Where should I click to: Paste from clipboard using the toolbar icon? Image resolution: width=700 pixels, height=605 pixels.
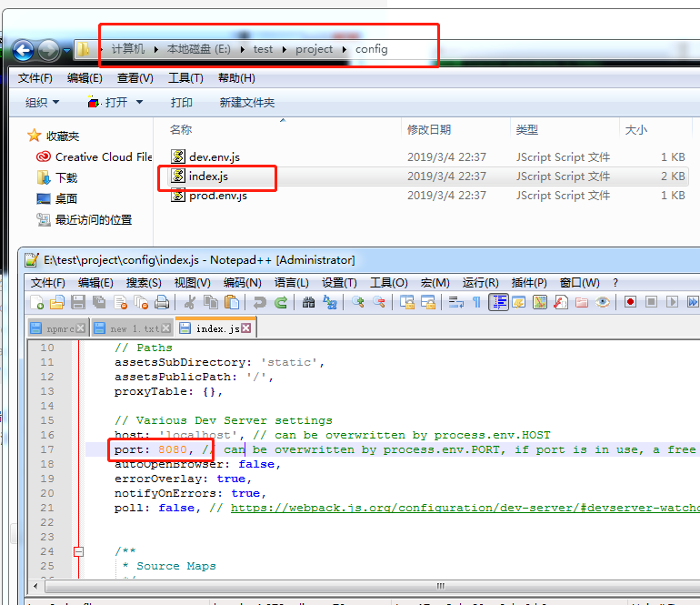click(232, 302)
